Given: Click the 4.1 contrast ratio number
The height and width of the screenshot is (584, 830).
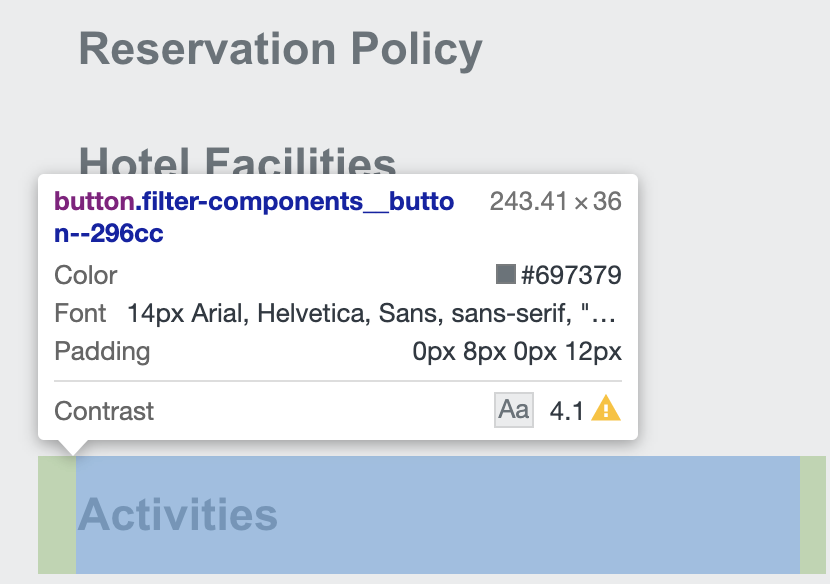Looking at the screenshot, I should (566, 411).
